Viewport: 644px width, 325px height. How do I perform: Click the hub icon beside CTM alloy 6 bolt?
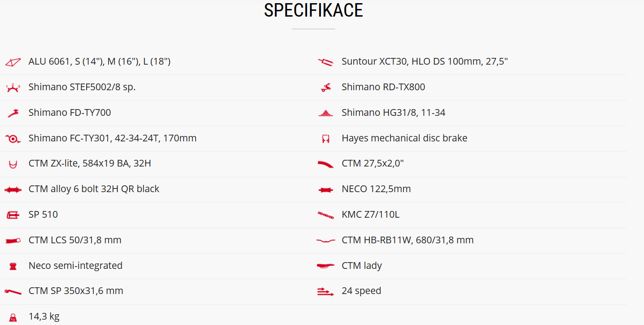point(13,190)
